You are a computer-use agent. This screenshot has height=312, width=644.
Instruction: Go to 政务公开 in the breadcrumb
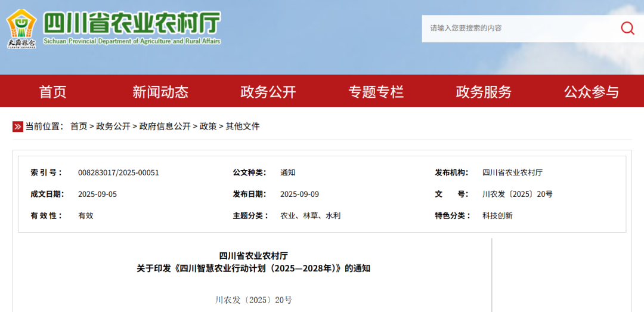point(113,126)
